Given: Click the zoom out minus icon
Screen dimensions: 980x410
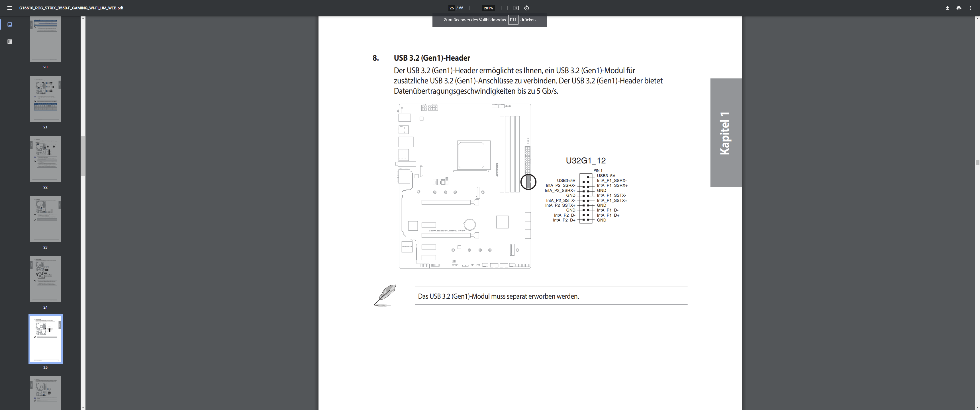Looking at the screenshot, I should point(475,8).
